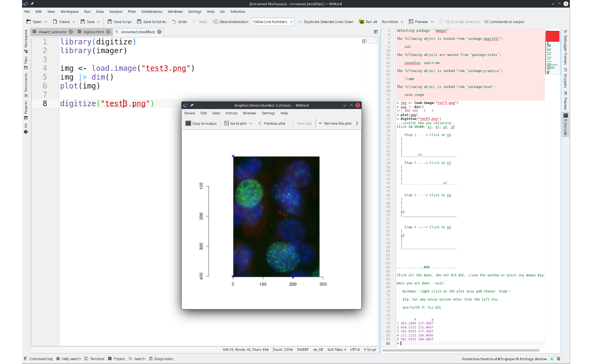Image resolution: width=592 pixels, height=364 pixels.
Task: Click Copy to output in graphics window
Action: (x=188, y=123)
